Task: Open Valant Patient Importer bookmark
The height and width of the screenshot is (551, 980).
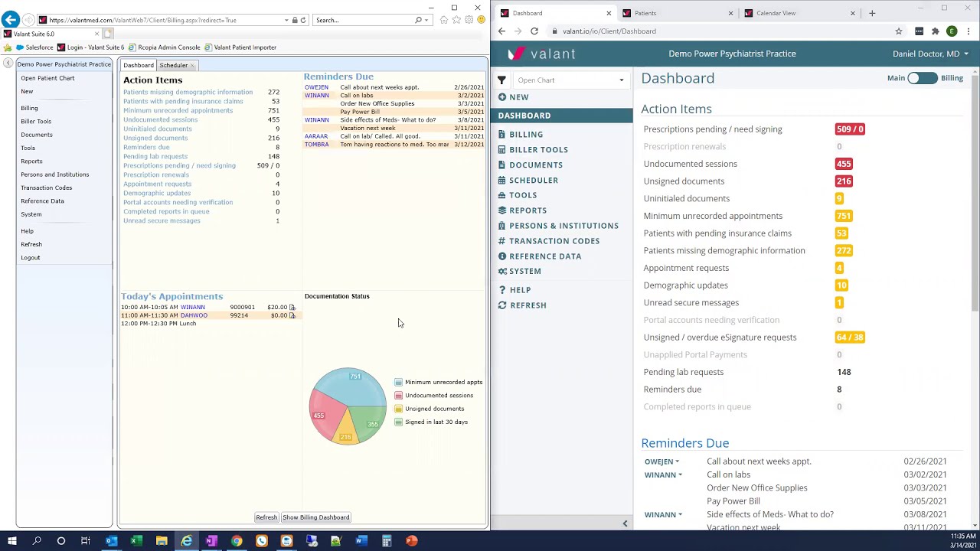Action: [240, 47]
